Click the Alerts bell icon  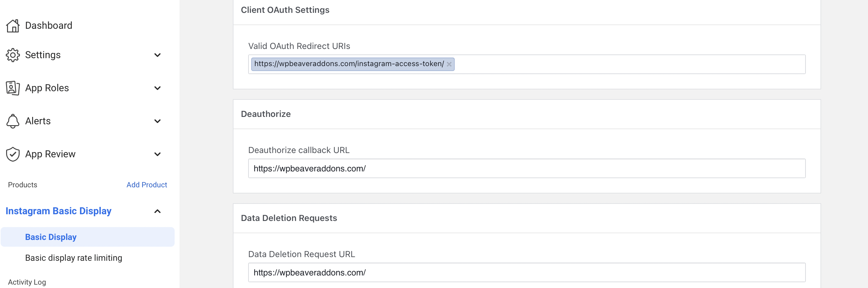pos(13,121)
